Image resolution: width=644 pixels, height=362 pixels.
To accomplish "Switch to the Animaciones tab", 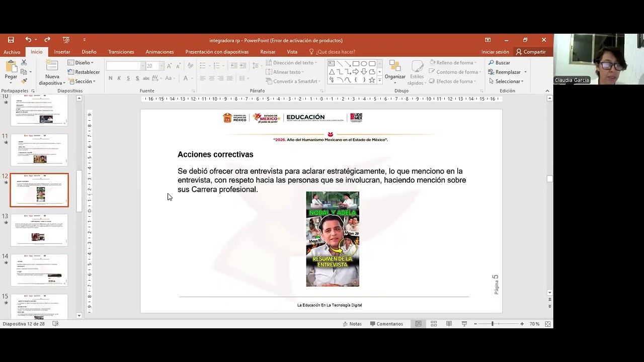I will pos(159,52).
